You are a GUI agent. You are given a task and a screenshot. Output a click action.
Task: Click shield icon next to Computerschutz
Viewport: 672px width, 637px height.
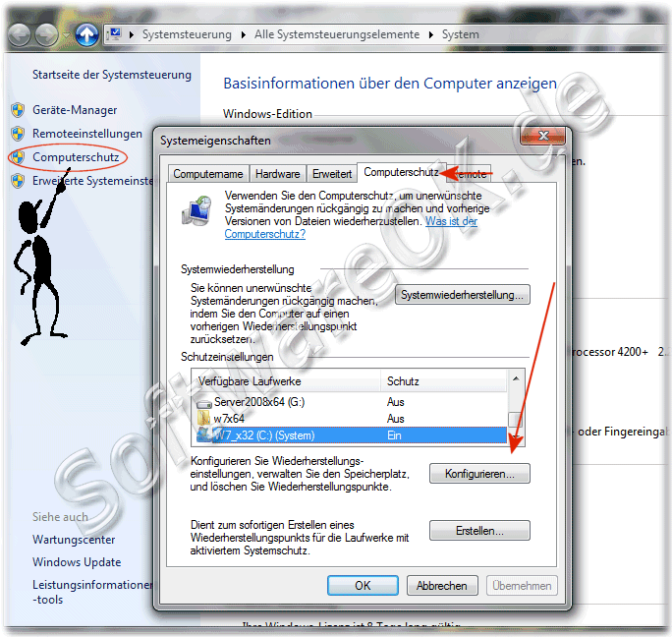pos(18,157)
